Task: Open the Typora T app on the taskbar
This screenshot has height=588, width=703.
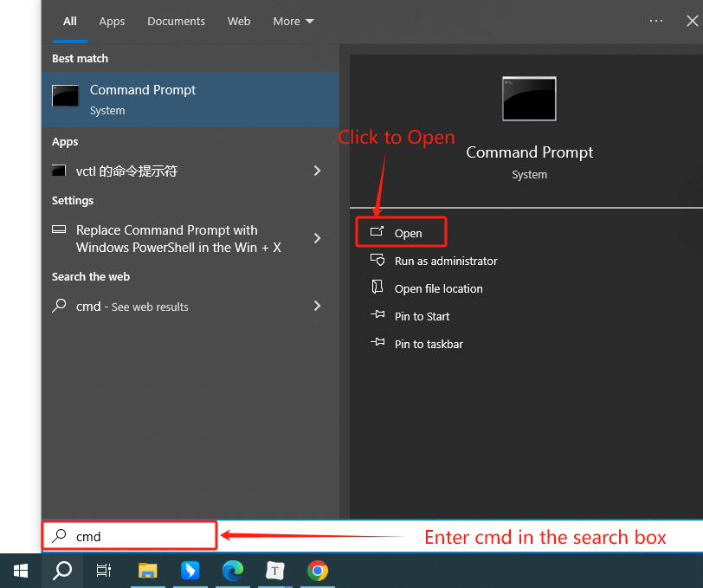Action: pos(274,571)
